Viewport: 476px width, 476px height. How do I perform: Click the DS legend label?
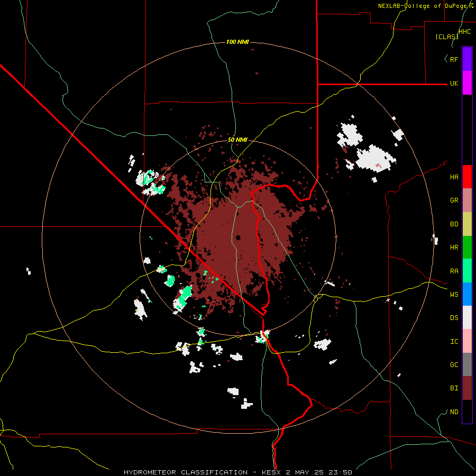click(x=454, y=318)
